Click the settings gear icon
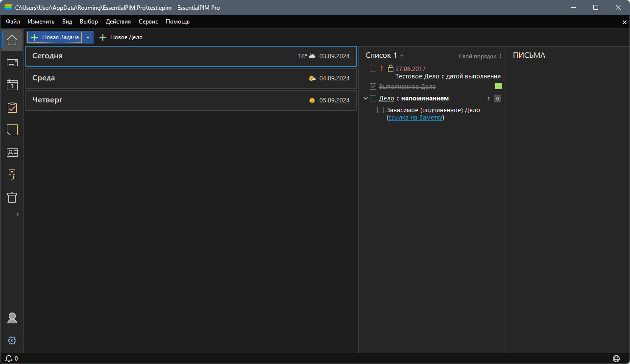Screen dimensions: 630x364 click(x=12, y=340)
